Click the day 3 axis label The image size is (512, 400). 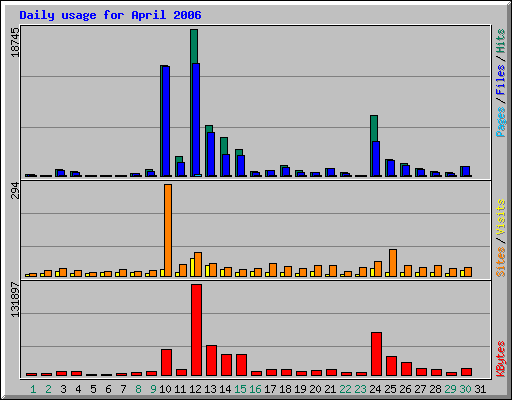coord(63,389)
